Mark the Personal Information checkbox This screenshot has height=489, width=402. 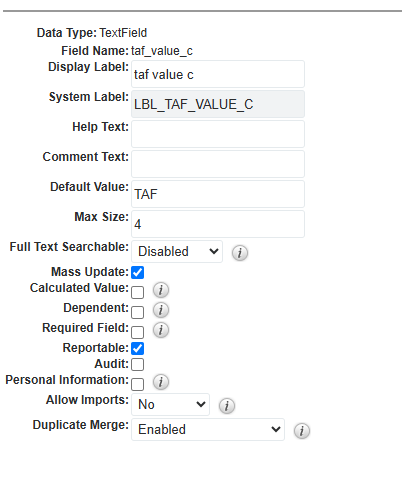click(138, 384)
